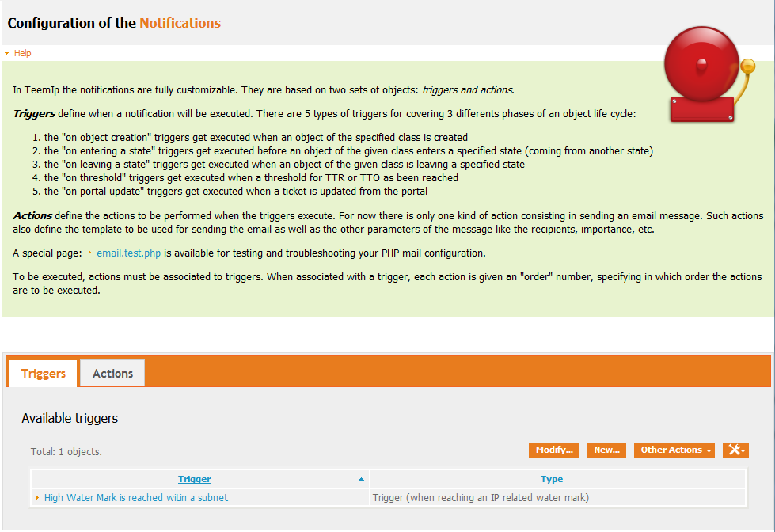Expand the small arrow next to tools icon
The height and width of the screenshot is (532, 775).
pos(743,450)
